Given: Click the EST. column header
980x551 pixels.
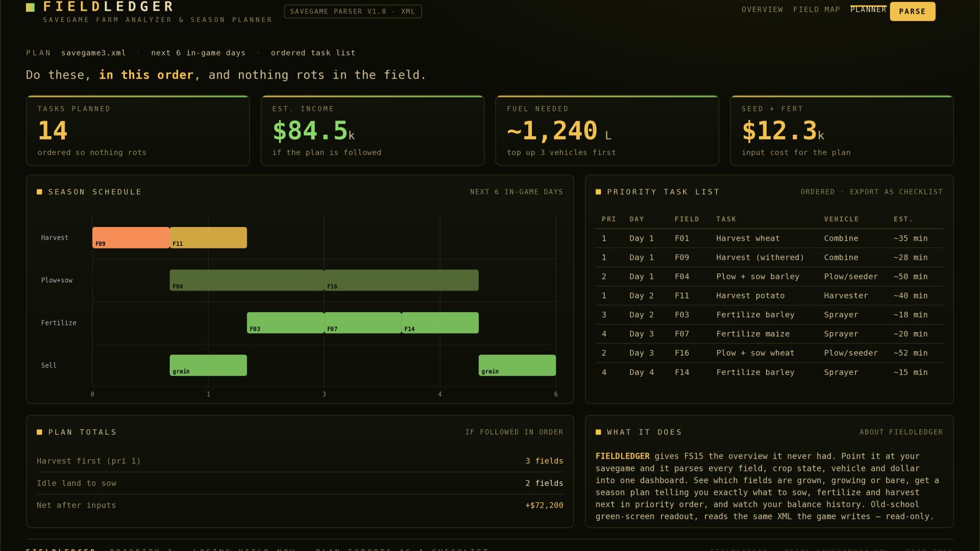Looking at the screenshot, I should (x=903, y=219).
